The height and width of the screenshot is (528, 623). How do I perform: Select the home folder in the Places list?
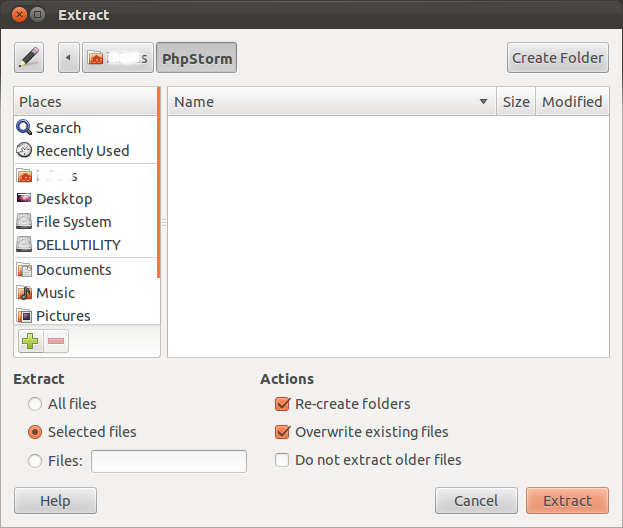point(86,176)
